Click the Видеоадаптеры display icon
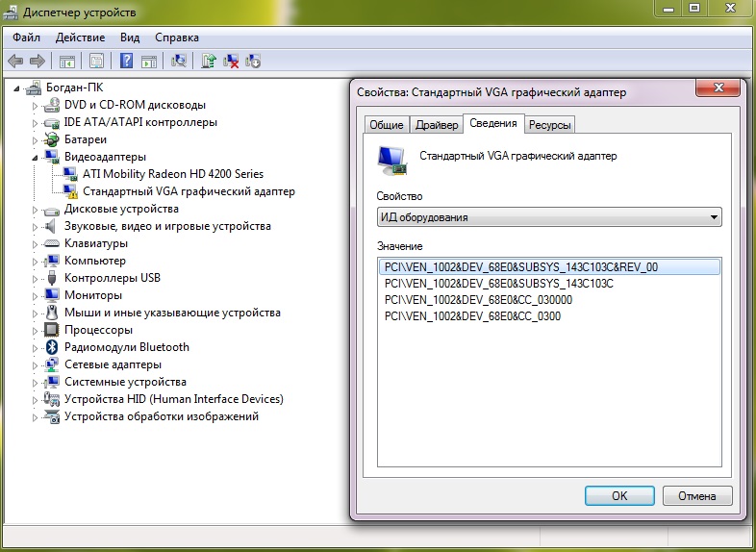 52,157
